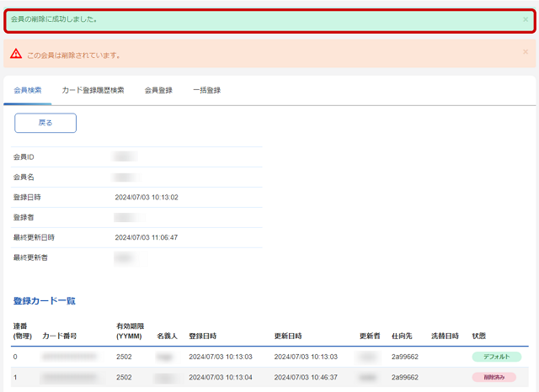
Task: Select the 一括登録 tab
Action: [x=206, y=90]
